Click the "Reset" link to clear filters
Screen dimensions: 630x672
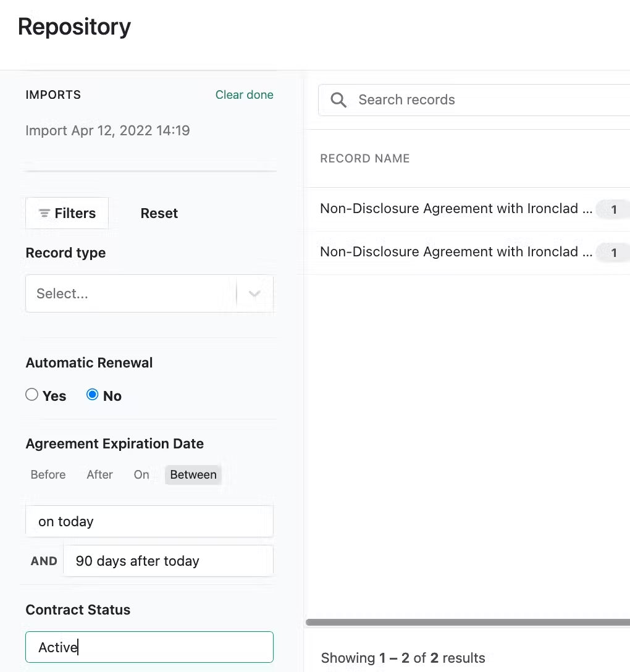[x=159, y=212]
